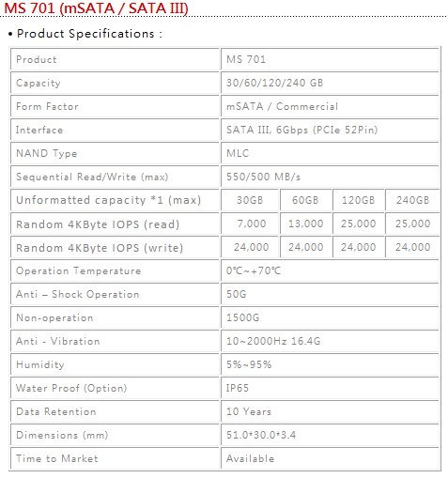
Task: Click the Available time to market cell
Action: click(x=330, y=458)
